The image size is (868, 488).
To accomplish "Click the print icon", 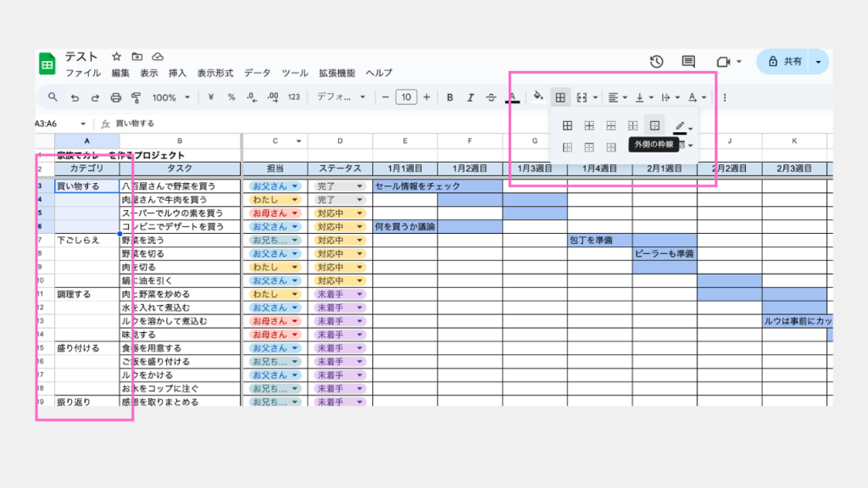I will [116, 97].
